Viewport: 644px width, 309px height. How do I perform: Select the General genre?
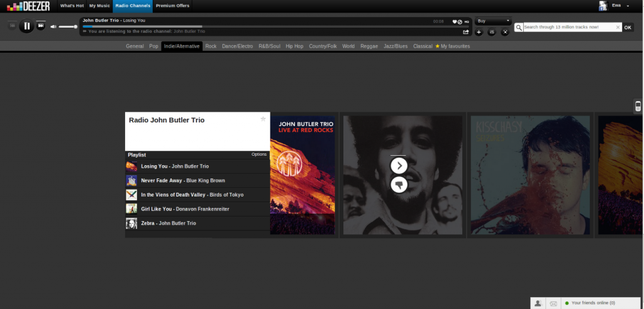click(x=135, y=46)
